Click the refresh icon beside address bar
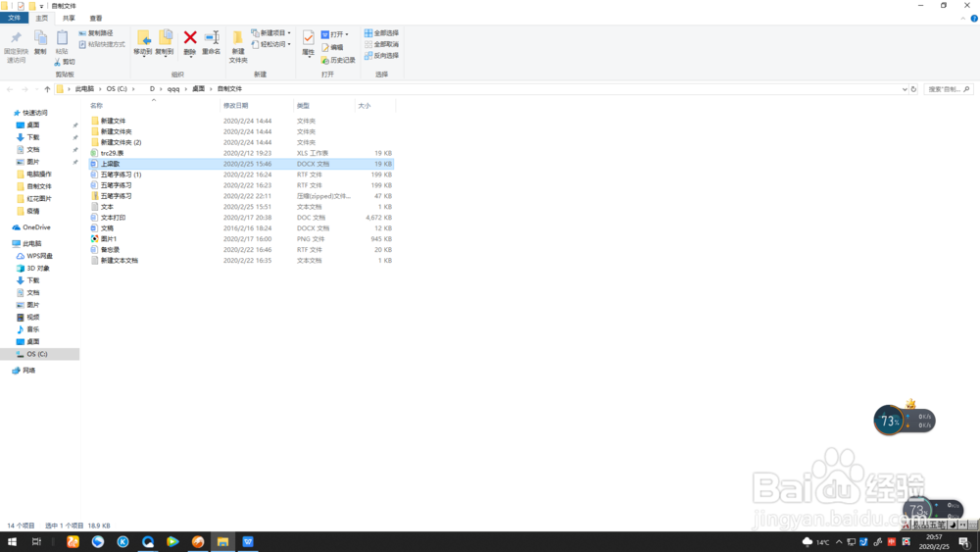This screenshot has height=552, width=980. point(913,89)
